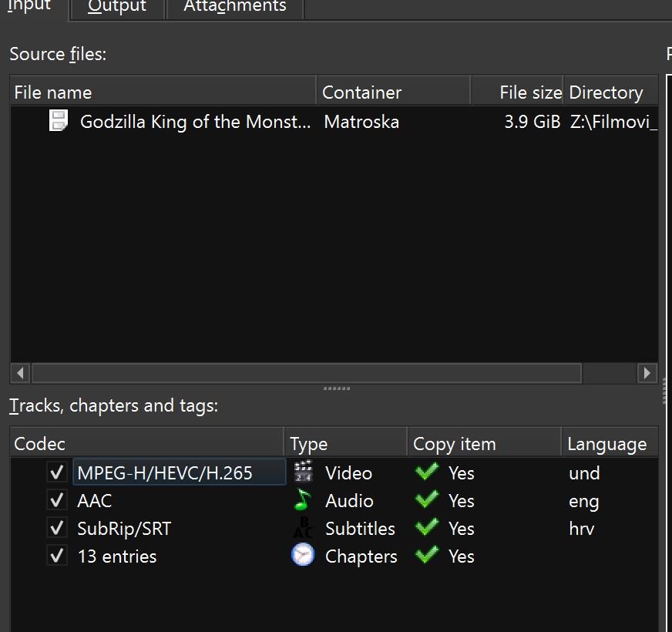Click the right arrow of horizontal scrollbar

tap(647, 373)
